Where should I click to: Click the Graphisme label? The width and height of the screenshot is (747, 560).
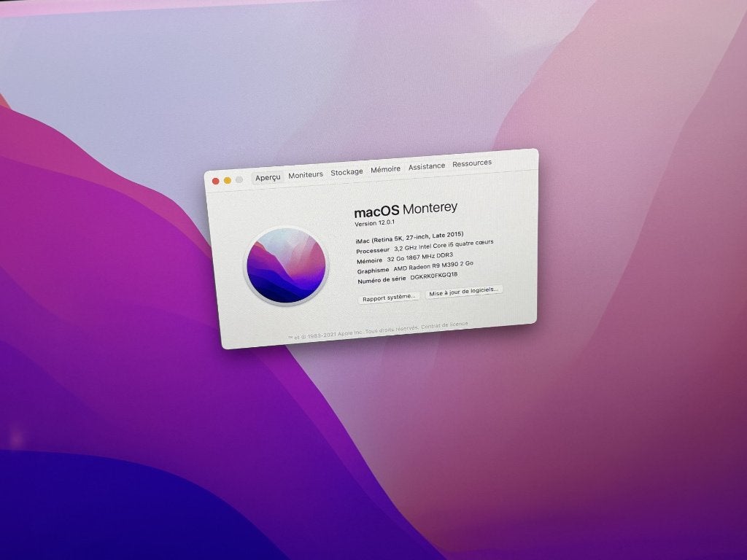[373, 271]
